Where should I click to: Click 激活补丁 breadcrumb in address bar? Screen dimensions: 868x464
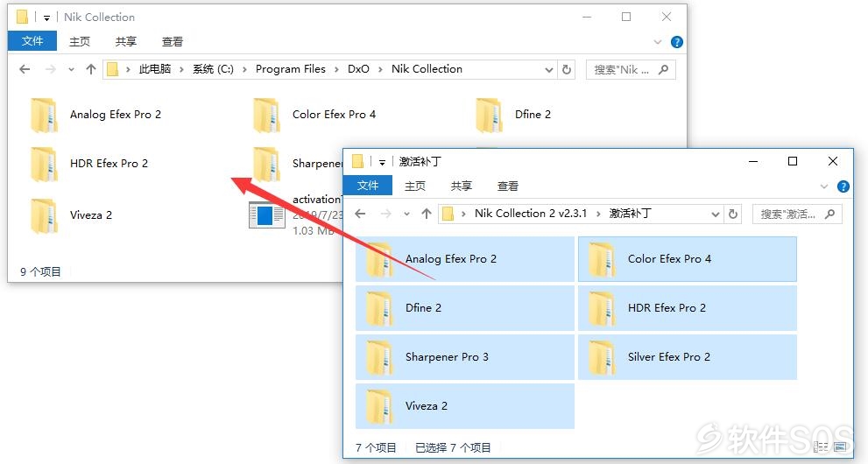click(631, 214)
